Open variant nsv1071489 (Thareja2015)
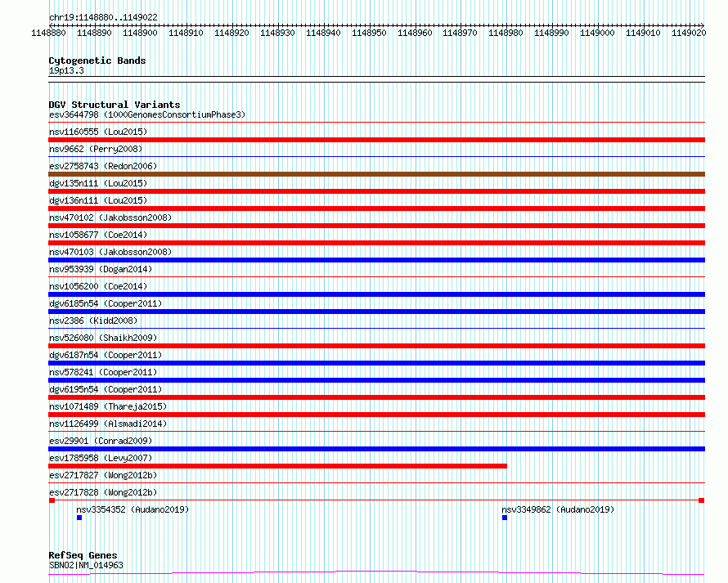Screen dimensions: 728x583 click(x=108, y=406)
